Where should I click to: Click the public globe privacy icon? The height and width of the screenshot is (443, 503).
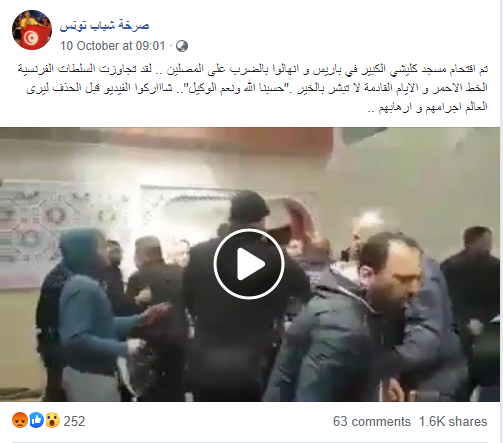(x=182, y=46)
